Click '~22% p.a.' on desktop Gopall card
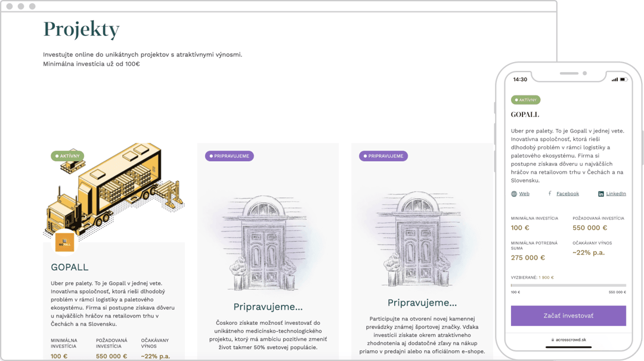Screen dimensions: 644x361 (x=155, y=356)
